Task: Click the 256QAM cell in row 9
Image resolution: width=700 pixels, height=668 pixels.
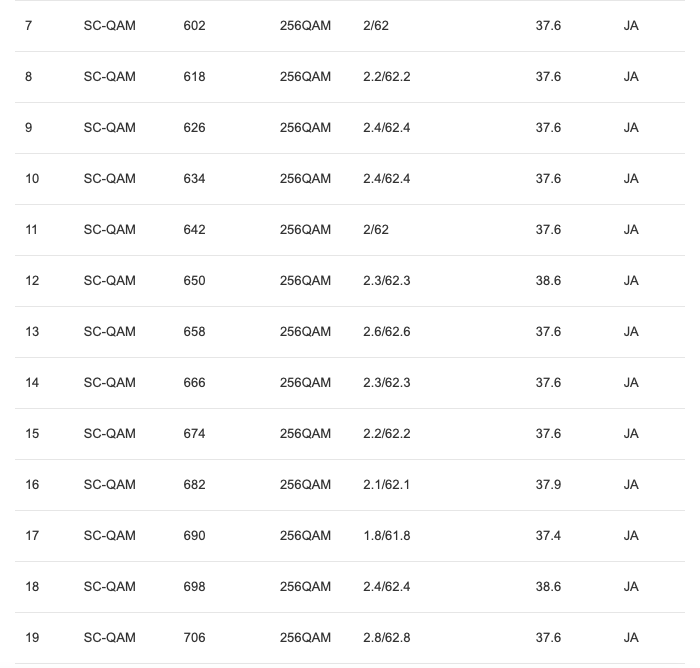Action: tap(305, 127)
